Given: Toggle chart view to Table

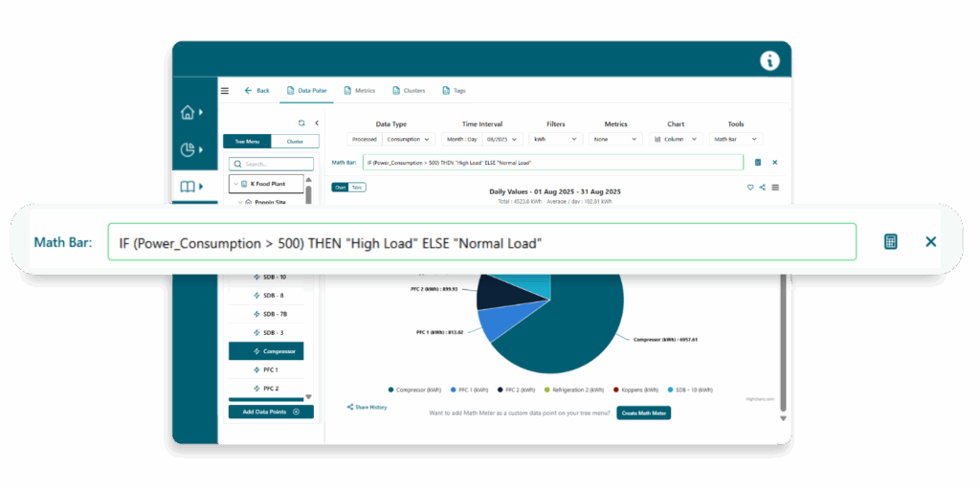Looking at the screenshot, I should point(356,188).
